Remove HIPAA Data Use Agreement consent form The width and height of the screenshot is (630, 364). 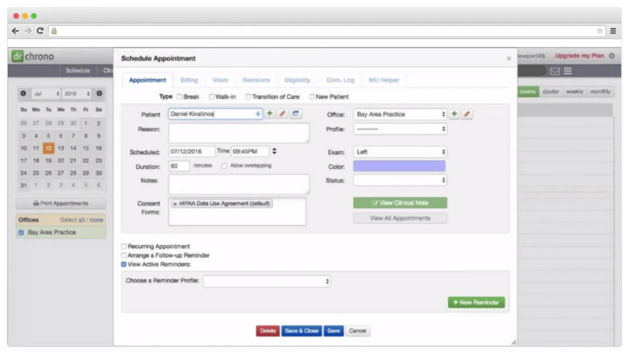pos(175,204)
